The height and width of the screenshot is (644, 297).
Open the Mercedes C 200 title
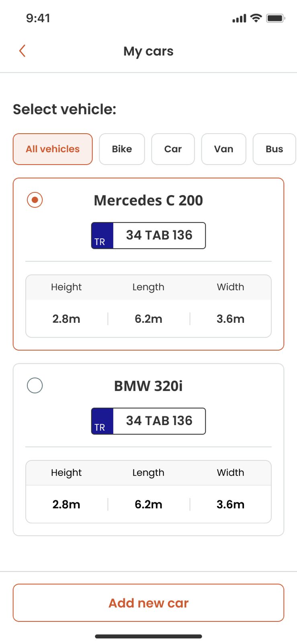point(148,200)
